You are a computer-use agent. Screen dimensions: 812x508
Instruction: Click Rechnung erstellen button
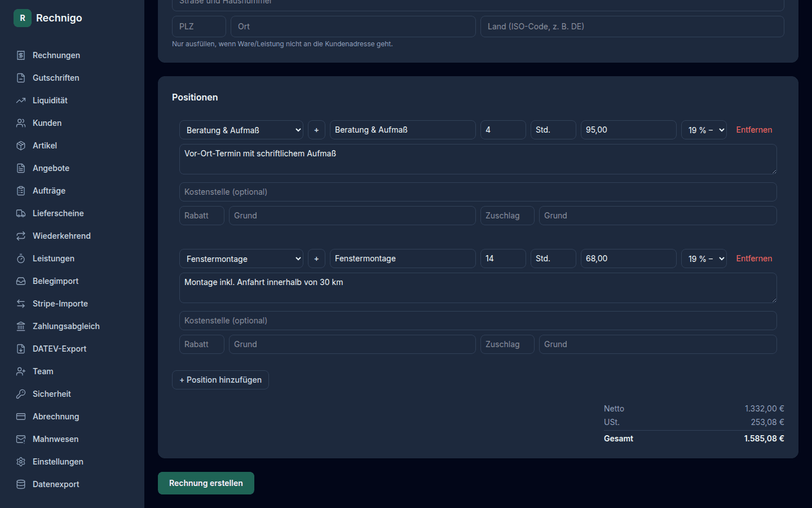[206, 483]
